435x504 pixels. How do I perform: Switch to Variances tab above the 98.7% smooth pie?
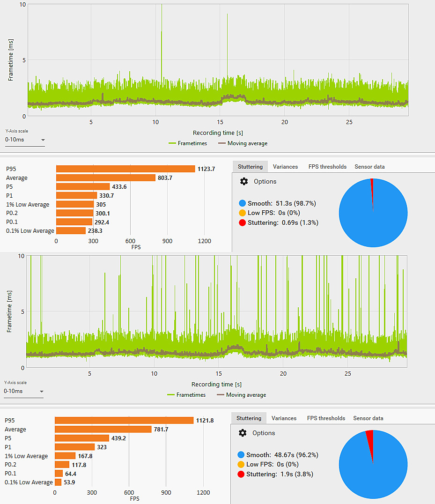(285, 167)
